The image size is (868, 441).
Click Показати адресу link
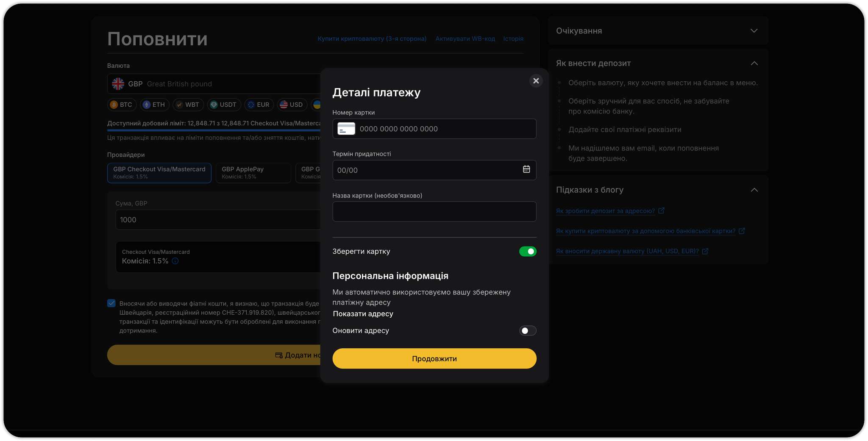click(x=363, y=314)
